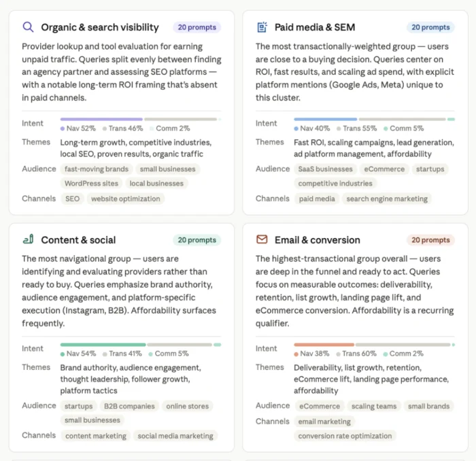Click the orange Nav 38% legend dot
Image resolution: width=476 pixels, height=461 pixels.
[296, 354]
